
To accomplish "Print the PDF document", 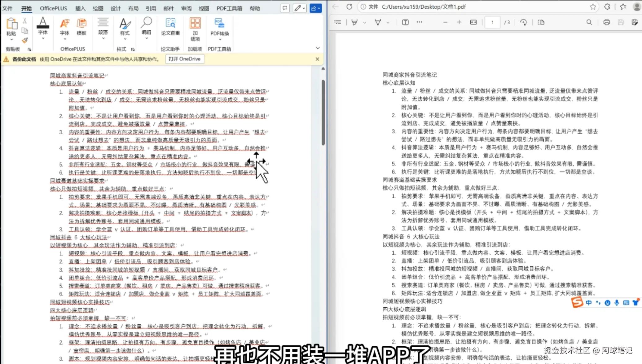I will click(606, 22).
